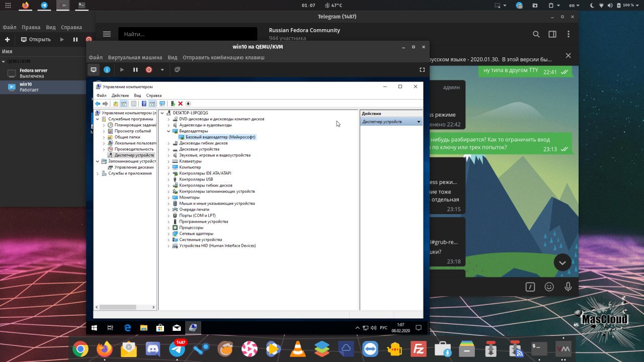
Task: Click the disable device down-arrow icon
Action: pyautogui.click(x=188, y=104)
